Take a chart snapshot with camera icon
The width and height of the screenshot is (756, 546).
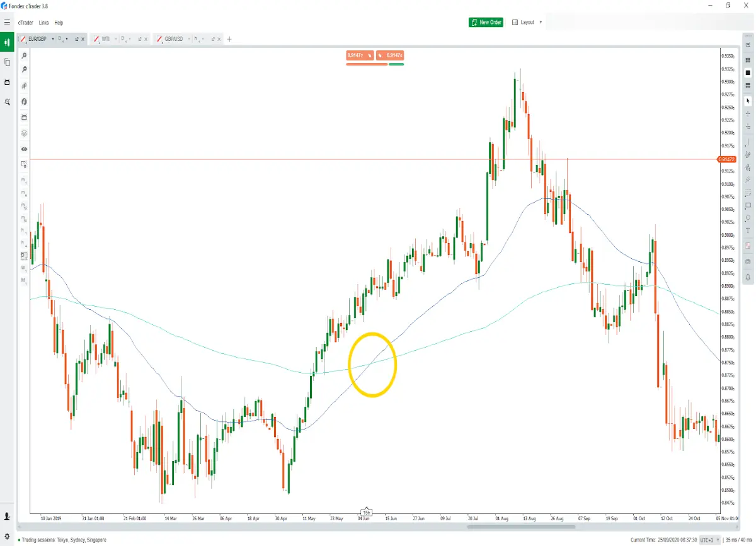click(x=748, y=261)
